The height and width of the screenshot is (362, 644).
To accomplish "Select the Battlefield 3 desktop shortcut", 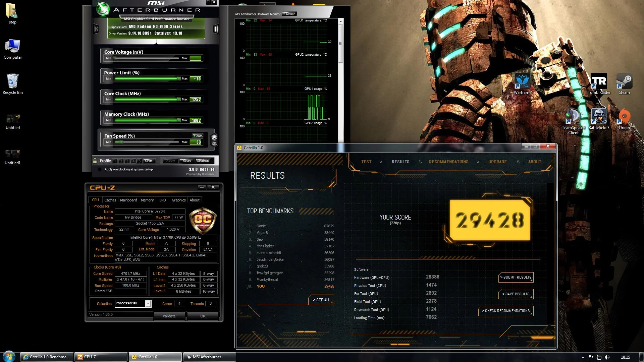I will (x=599, y=119).
